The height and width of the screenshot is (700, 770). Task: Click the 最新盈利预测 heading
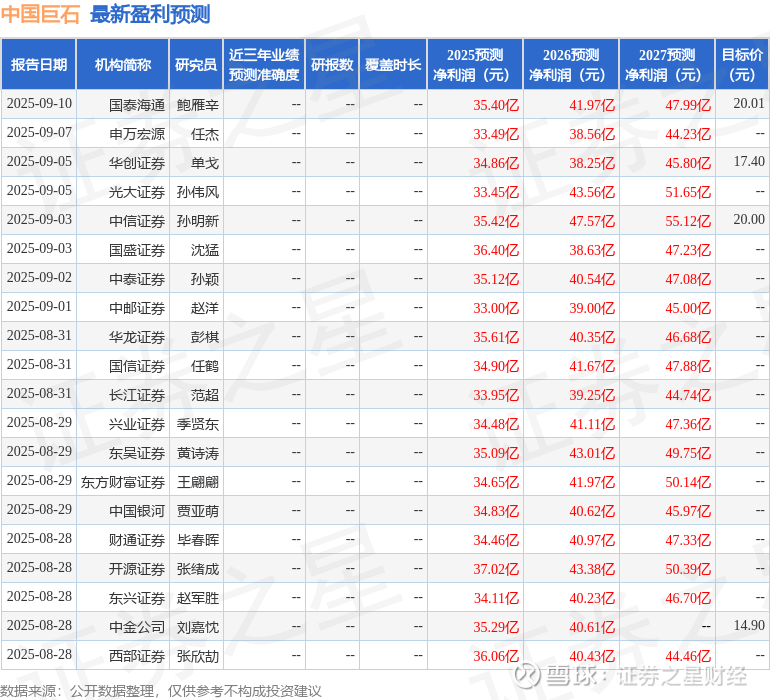[x=150, y=14]
